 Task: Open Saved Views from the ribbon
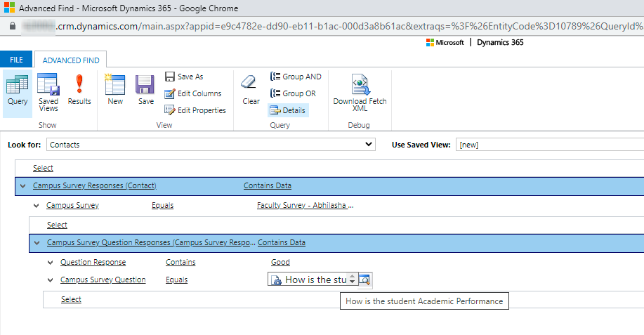click(48, 92)
